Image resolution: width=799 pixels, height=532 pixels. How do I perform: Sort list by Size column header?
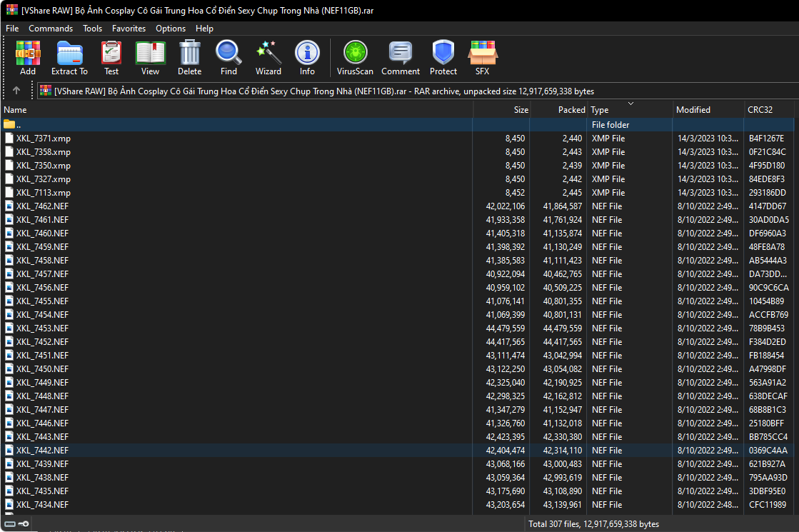(521, 110)
